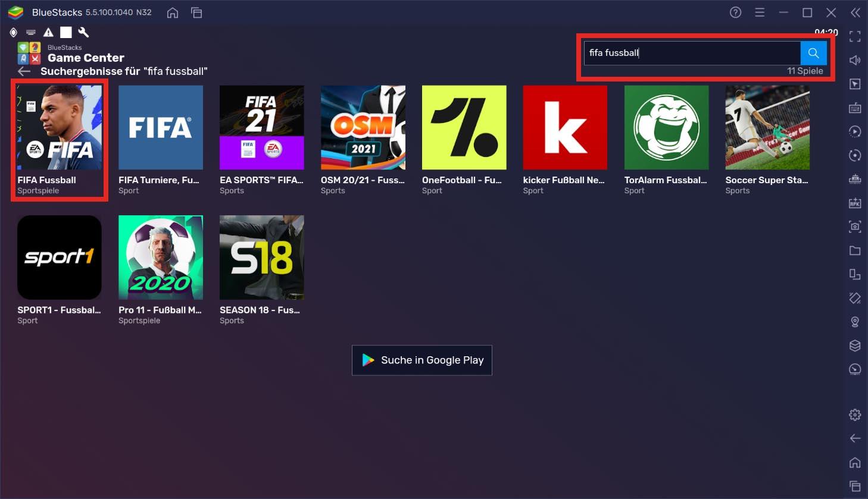Image resolution: width=868 pixels, height=499 pixels.
Task: Open the SPORT1 app thumbnail
Action: click(60, 258)
